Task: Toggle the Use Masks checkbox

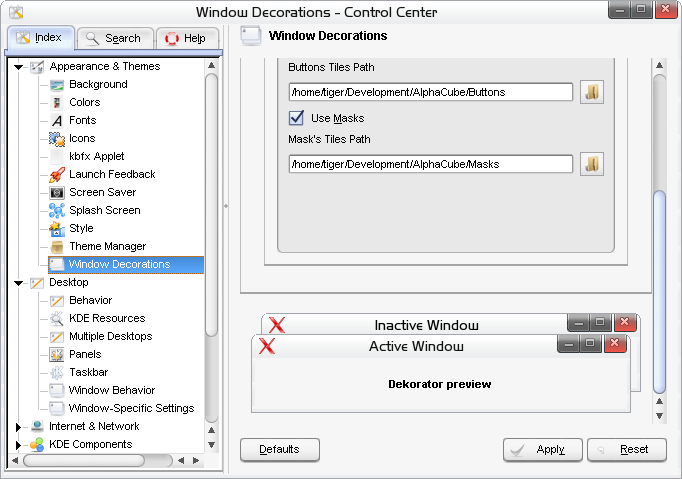Action: click(296, 118)
